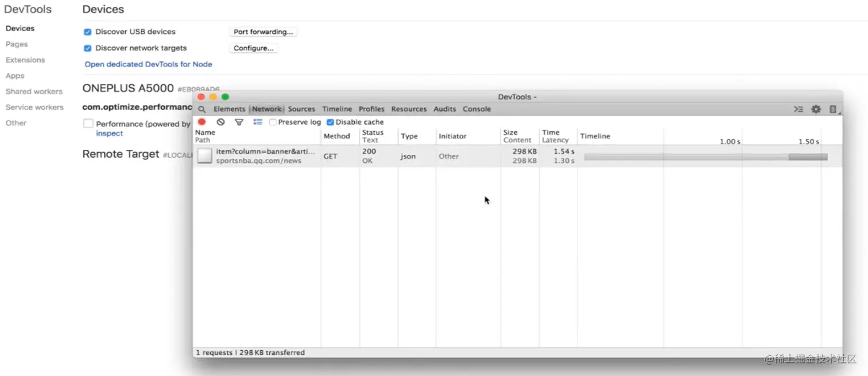Go to the Audits tab

[445, 109]
